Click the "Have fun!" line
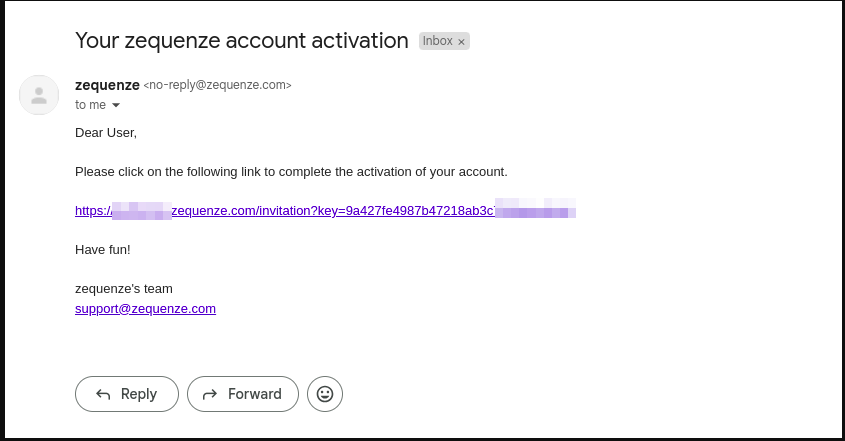 click(103, 249)
